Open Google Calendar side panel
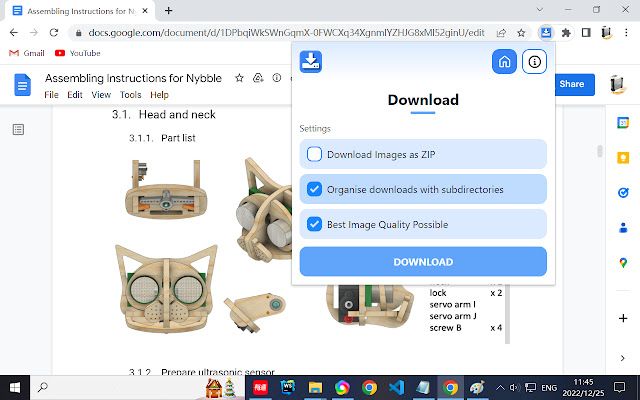The image size is (640, 400). coord(623,122)
